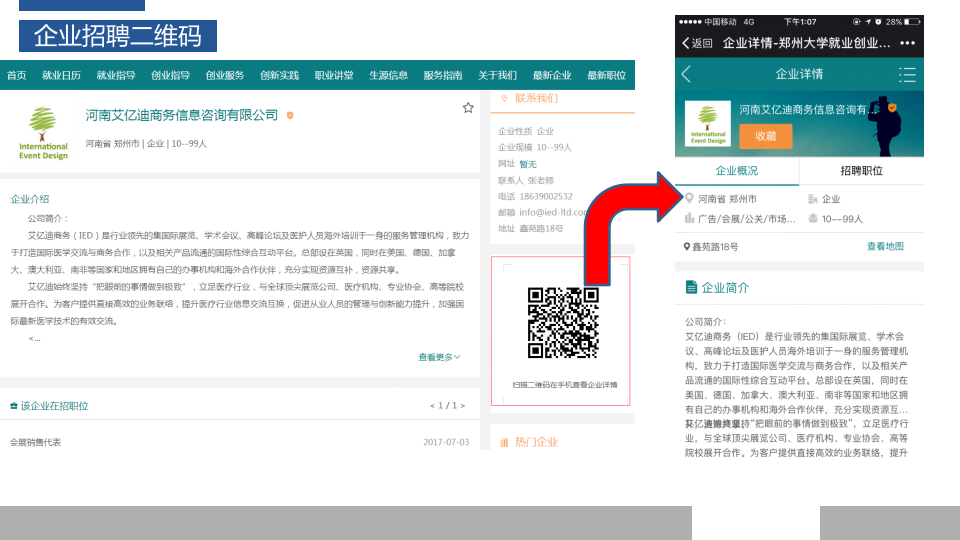
Task: Tap the back chevron in 企业详情 header
Action: (686, 74)
